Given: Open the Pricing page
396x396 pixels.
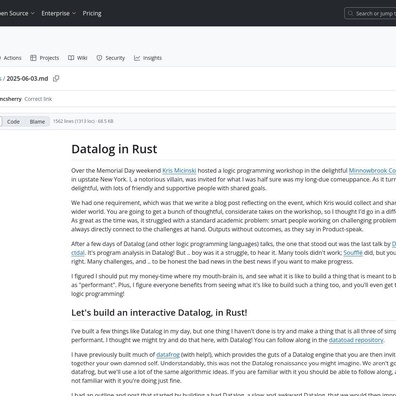Looking at the screenshot, I should (x=92, y=13).
